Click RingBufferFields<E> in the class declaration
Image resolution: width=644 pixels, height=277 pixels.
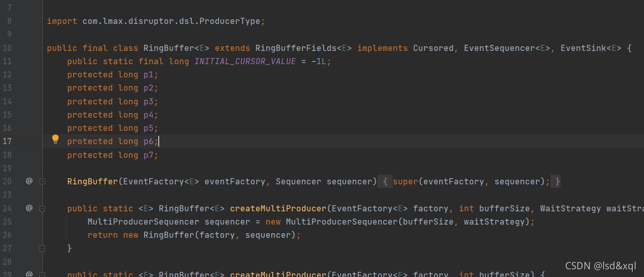tap(304, 48)
